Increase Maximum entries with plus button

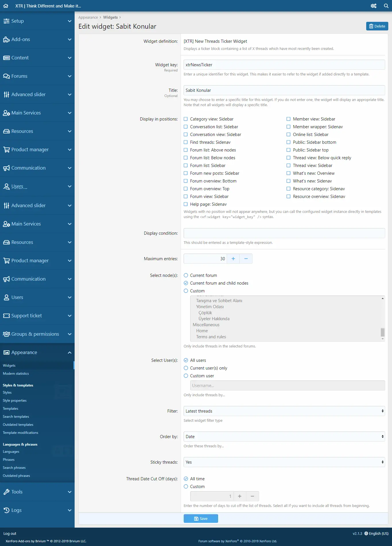(x=233, y=259)
